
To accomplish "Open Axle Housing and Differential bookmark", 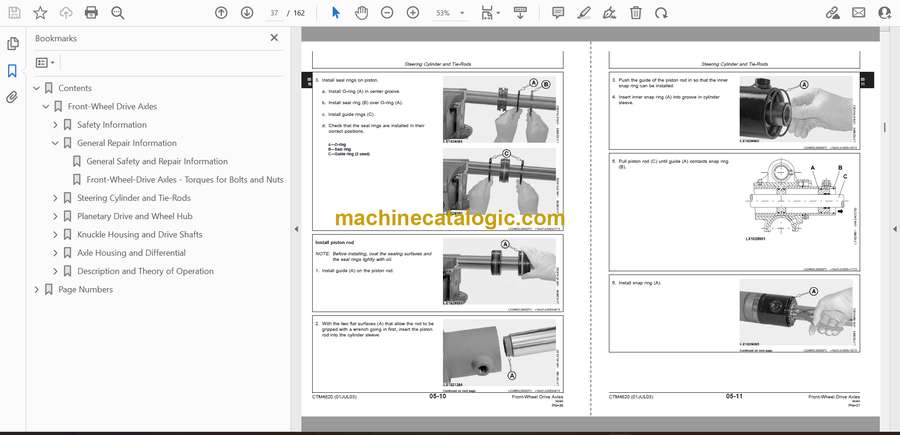I will click(x=131, y=253).
